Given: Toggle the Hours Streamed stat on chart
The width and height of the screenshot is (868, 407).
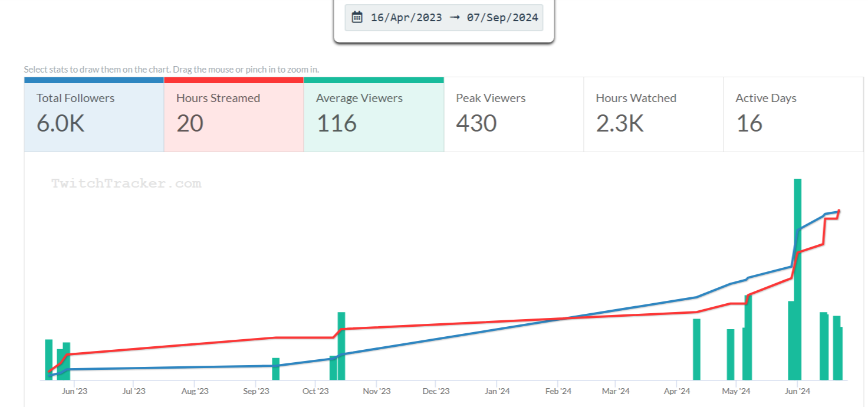Looking at the screenshot, I should 234,114.
